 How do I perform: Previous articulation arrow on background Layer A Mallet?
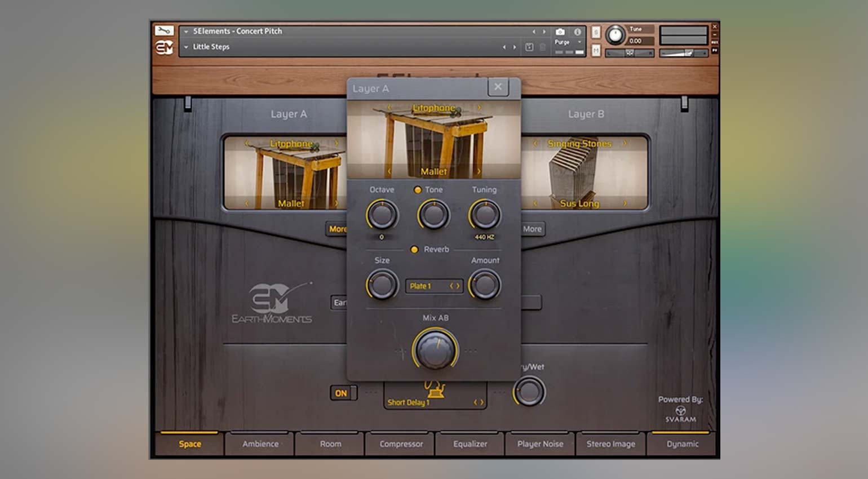246,203
